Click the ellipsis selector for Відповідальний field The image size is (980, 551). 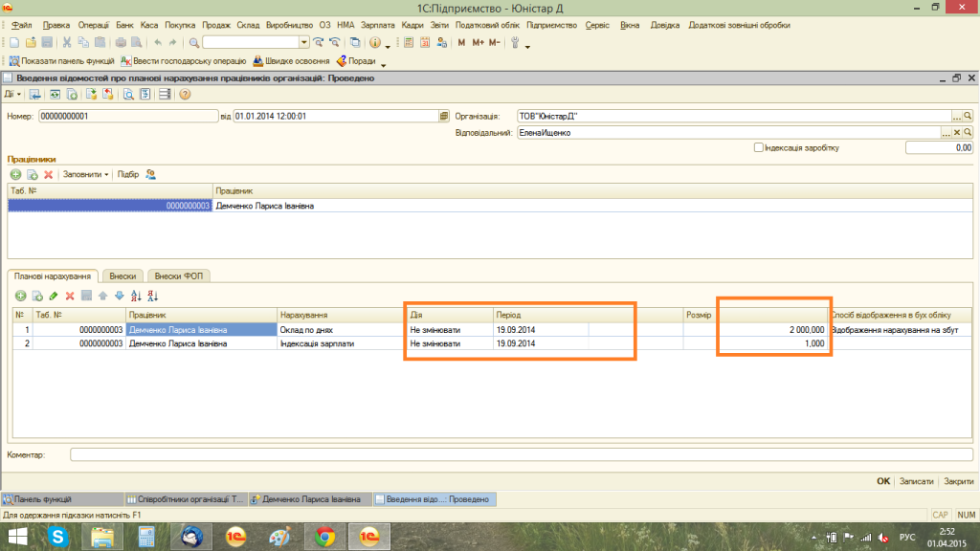947,132
